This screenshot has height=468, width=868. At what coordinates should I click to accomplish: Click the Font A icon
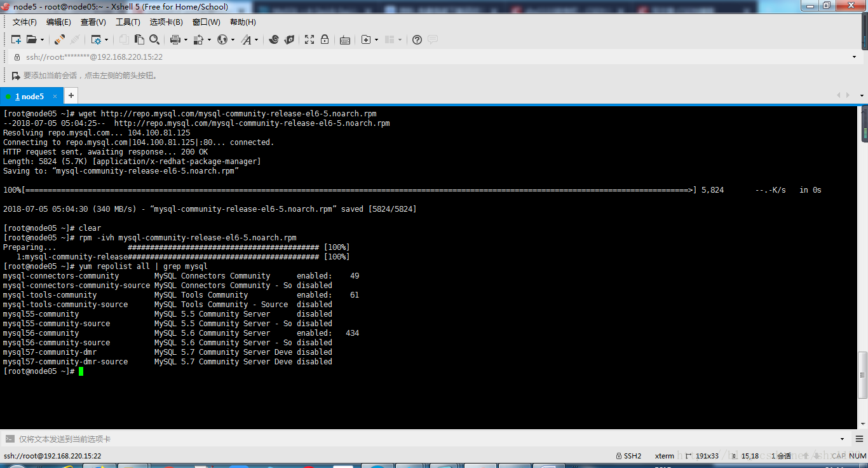(246, 39)
